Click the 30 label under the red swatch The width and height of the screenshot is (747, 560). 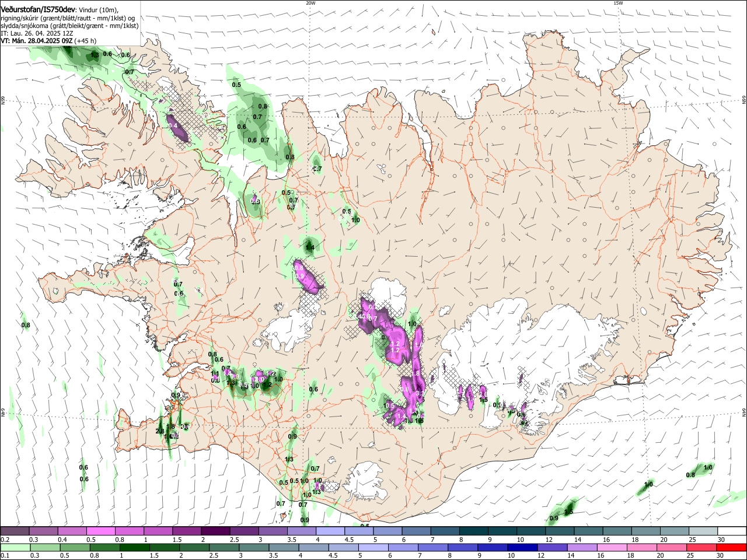[x=721, y=556]
